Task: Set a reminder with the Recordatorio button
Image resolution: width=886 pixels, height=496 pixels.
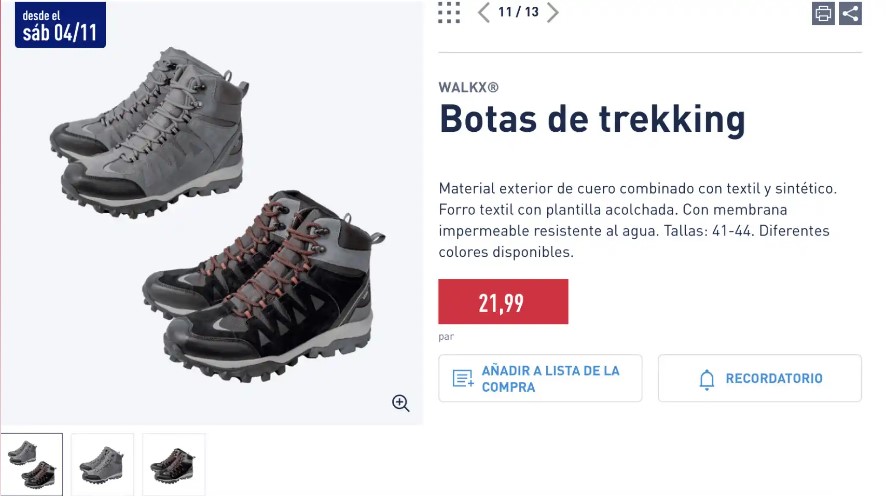Action: [x=759, y=378]
